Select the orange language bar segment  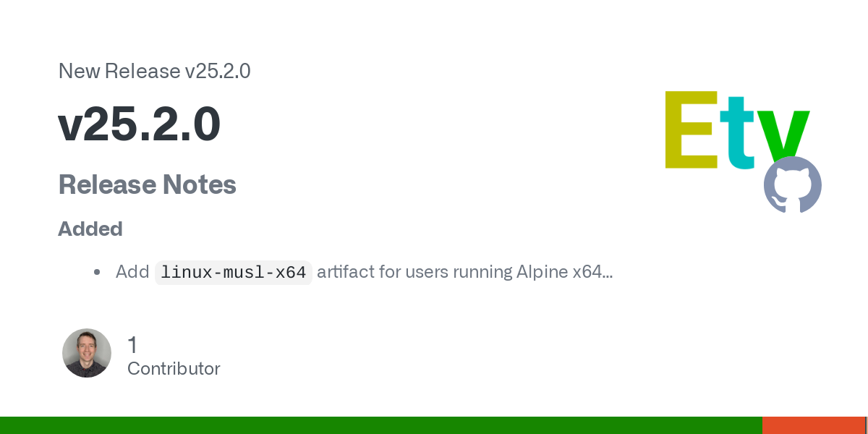pyautogui.click(x=814, y=425)
